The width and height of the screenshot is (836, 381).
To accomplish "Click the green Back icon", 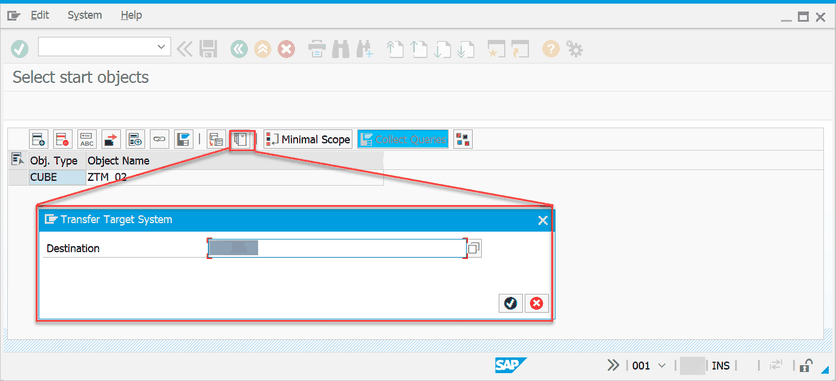I will point(239,49).
